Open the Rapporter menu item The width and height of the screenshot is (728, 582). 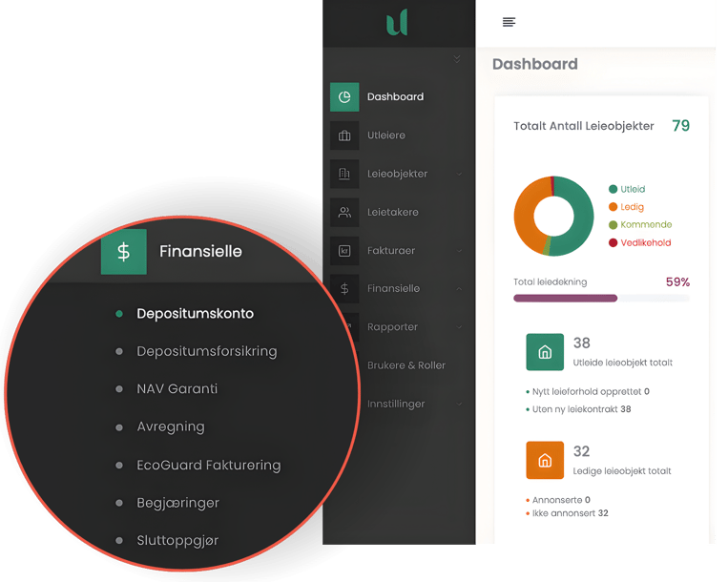(x=392, y=327)
